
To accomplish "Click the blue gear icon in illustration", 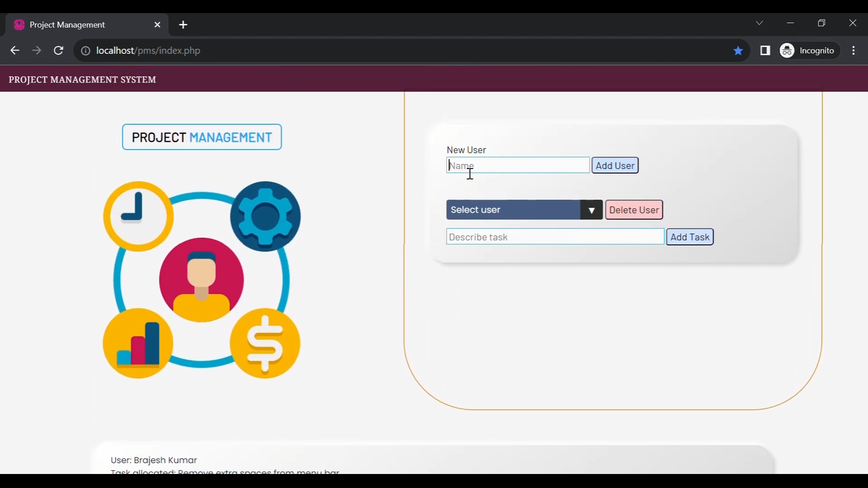I will coord(266,217).
